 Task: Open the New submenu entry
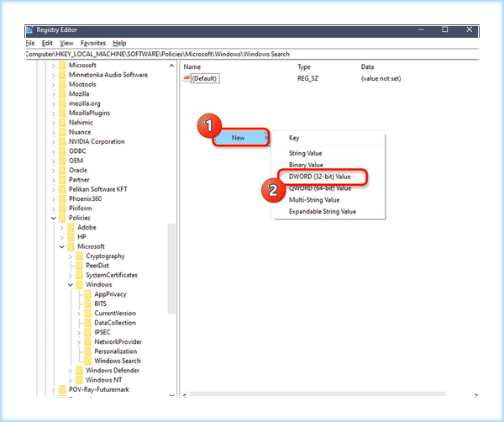click(241, 138)
